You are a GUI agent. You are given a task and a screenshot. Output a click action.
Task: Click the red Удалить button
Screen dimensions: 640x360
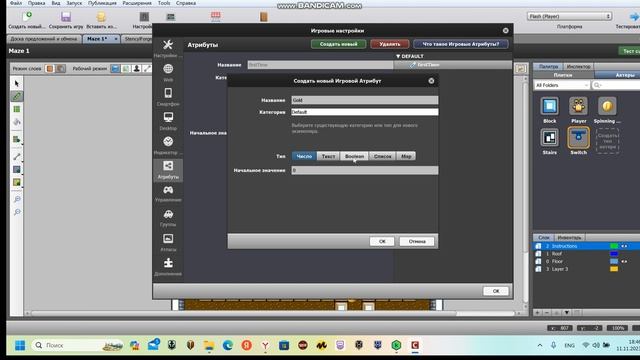pyautogui.click(x=390, y=44)
